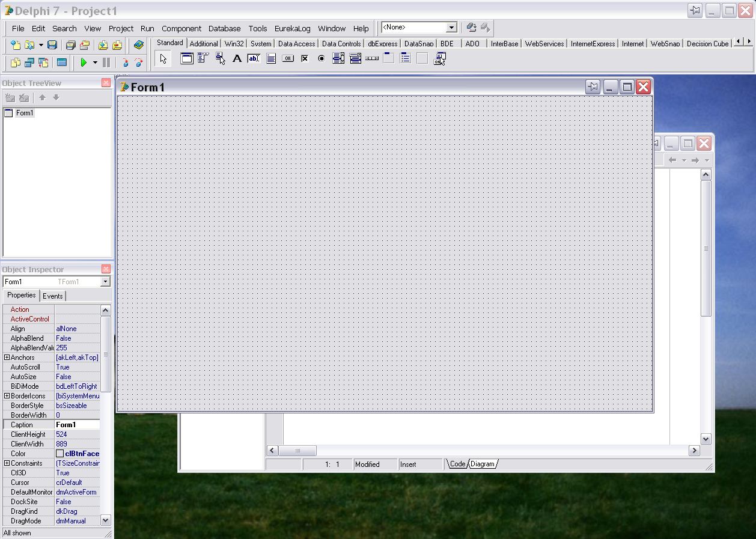Open the File menu
The image size is (756, 539).
point(18,28)
